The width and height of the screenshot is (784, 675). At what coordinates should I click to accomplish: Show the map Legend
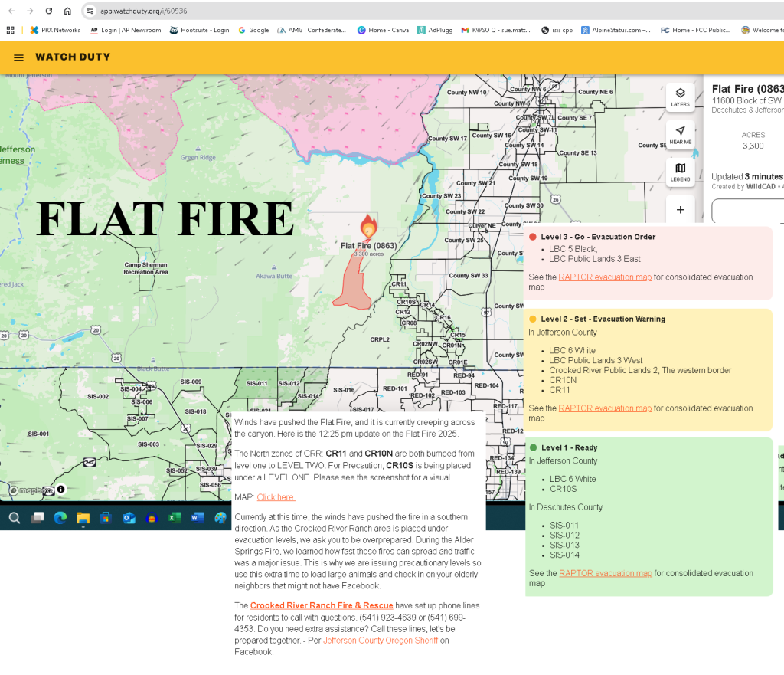click(680, 172)
